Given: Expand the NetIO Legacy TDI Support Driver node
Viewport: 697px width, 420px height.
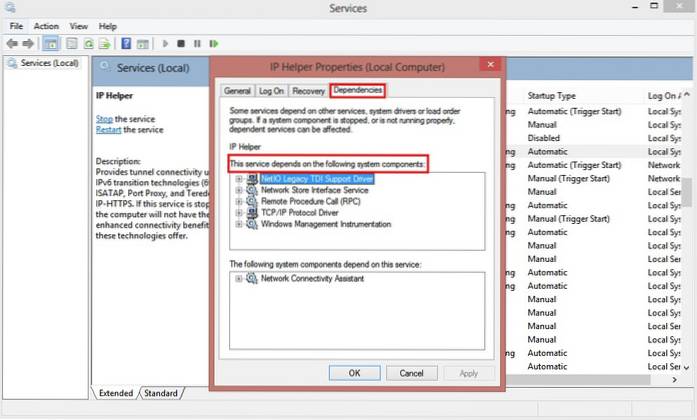Looking at the screenshot, I should pyautogui.click(x=238, y=177).
